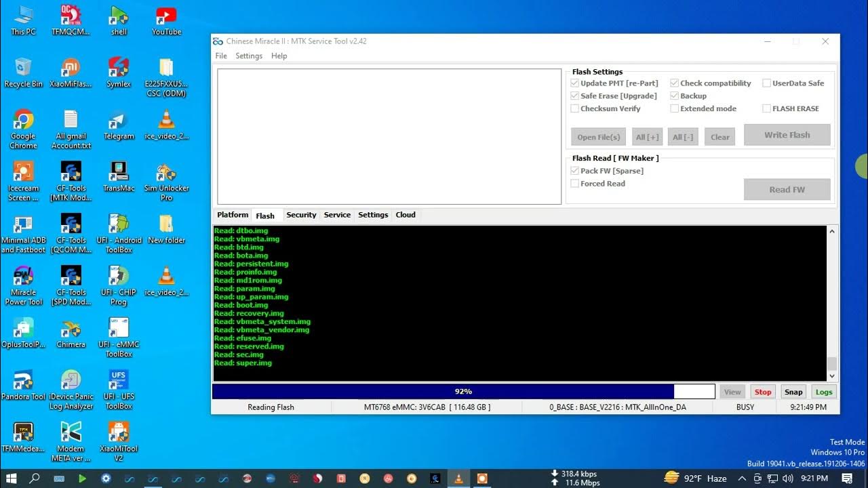Click the Read FW button
Image resolution: width=868 pixels, height=488 pixels.
(x=787, y=190)
